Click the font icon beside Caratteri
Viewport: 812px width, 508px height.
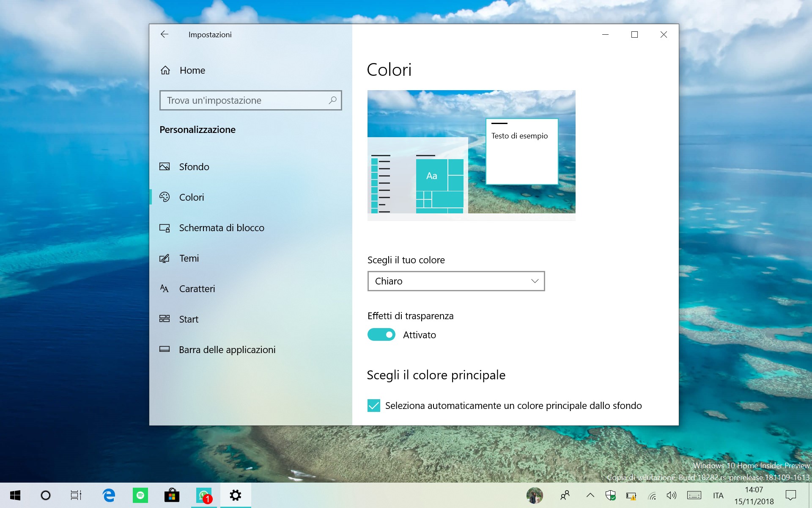pos(165,289)
